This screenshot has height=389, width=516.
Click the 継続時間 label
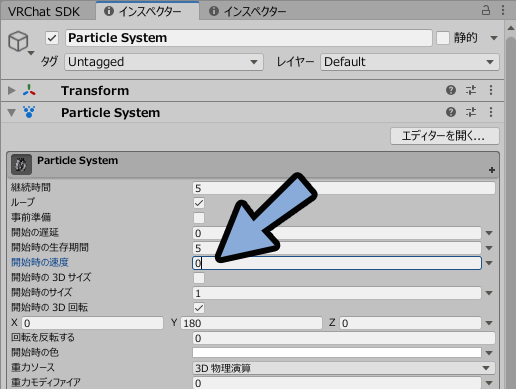(x=31, y=187)
